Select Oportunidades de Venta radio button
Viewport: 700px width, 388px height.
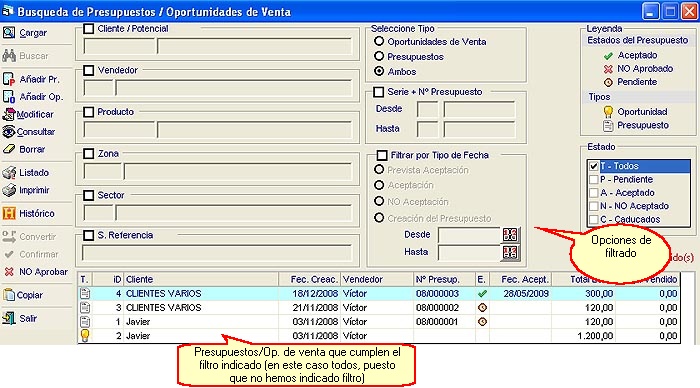(x=379, y=41)
